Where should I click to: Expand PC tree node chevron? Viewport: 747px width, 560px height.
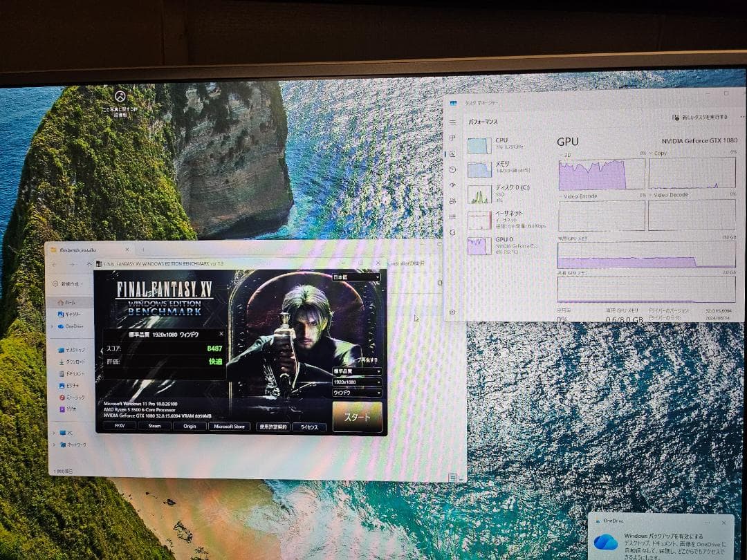(53, 433)
